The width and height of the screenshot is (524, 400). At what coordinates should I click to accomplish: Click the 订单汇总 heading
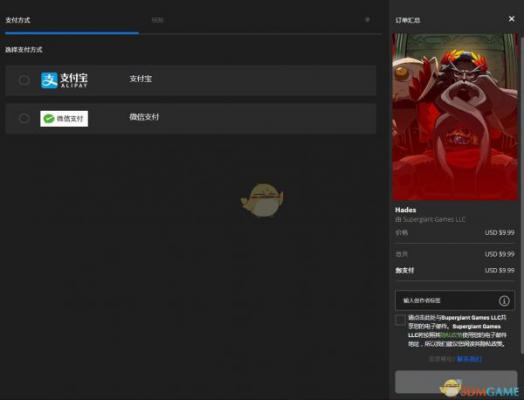408,20
